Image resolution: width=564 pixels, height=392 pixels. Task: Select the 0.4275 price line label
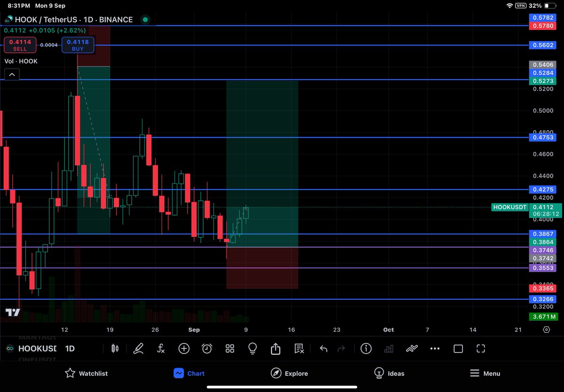(x=543, y=190)
